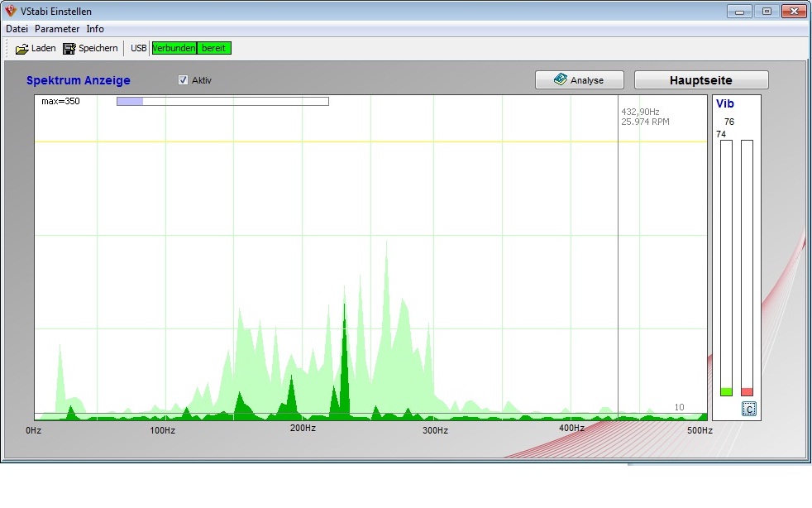812x508 pixels.
Task: Open the Parameter menu
Action: (57, 29)
